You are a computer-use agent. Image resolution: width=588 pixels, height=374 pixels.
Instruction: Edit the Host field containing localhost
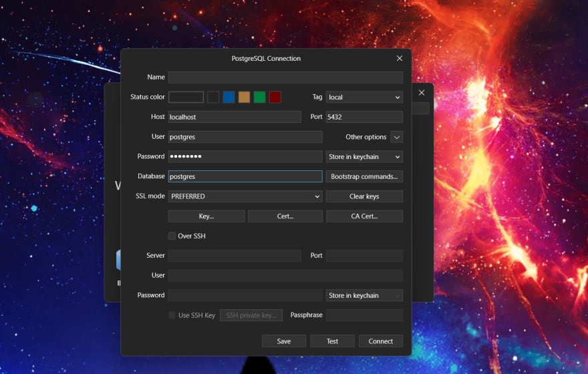pos(235,117)
